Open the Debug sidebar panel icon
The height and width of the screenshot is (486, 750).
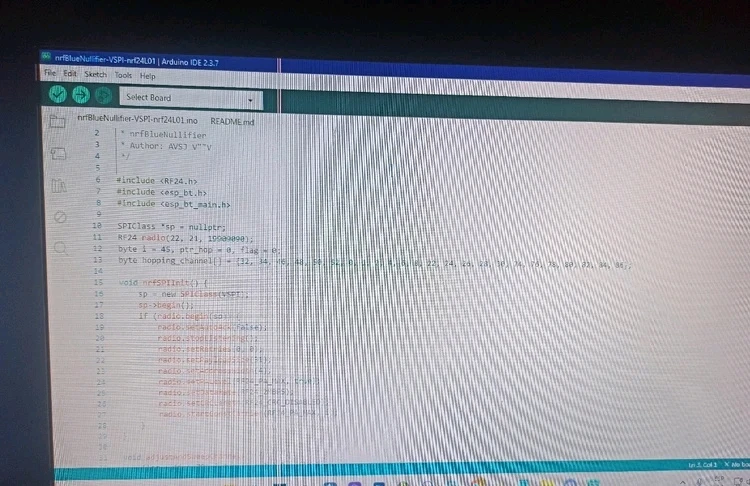click(x=59, y=216)
